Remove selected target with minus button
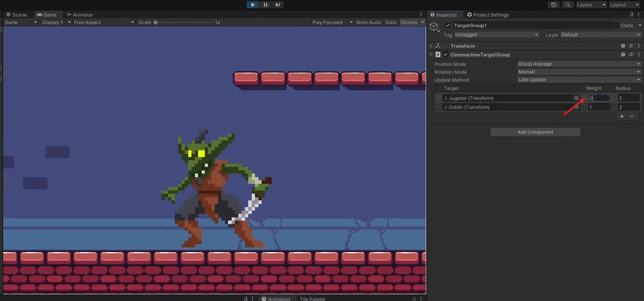Screen dimensions: 644x301 pyautogui.click(x=632, y=116)
